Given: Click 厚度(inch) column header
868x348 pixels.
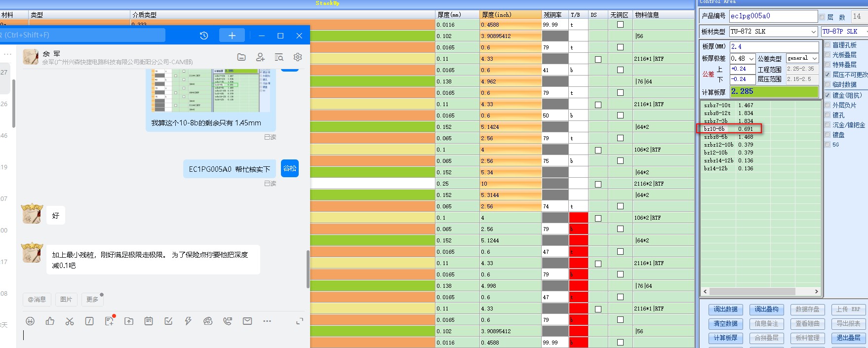Looking at the screenshot, I should click(x=511, y=15).
